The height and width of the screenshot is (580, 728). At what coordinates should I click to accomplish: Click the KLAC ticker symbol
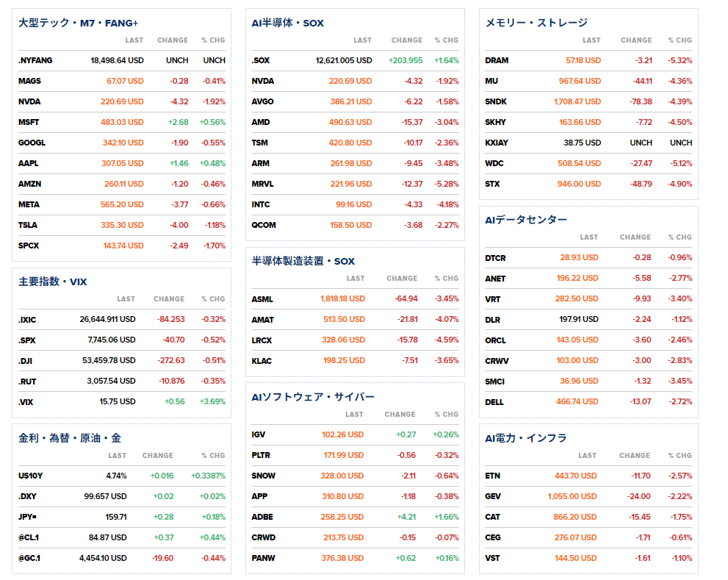click(262, 361)
